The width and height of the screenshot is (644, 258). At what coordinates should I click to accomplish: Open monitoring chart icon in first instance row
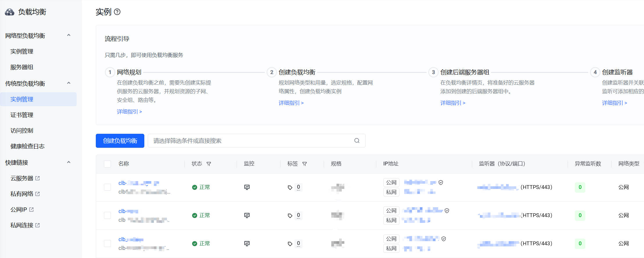pyautogui.click(x=247, y=187)
